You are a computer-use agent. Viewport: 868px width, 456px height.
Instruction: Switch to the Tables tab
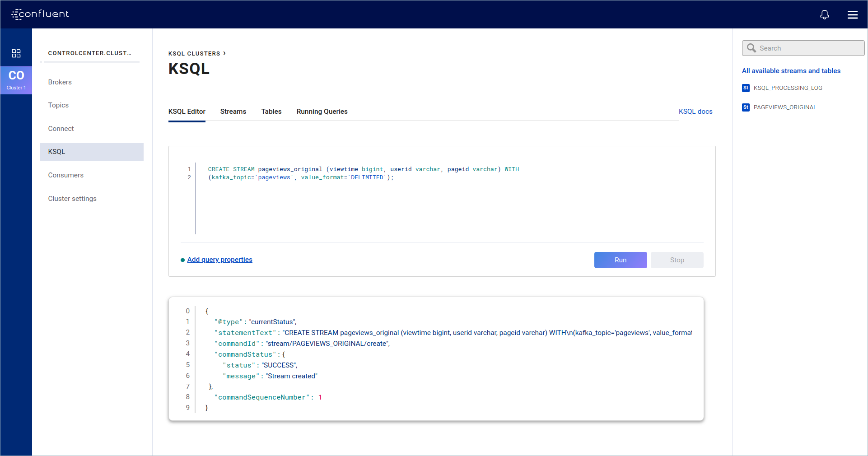pyautogui.click(x=271, y=112)
